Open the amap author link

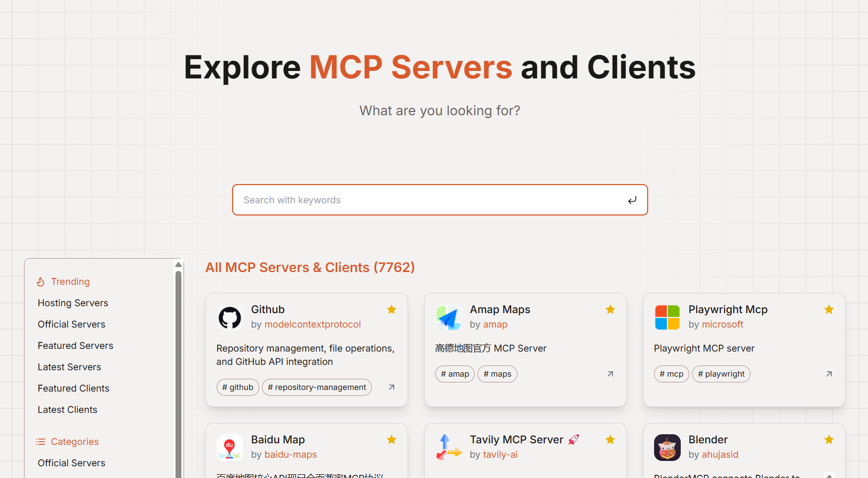pos(496,324)
